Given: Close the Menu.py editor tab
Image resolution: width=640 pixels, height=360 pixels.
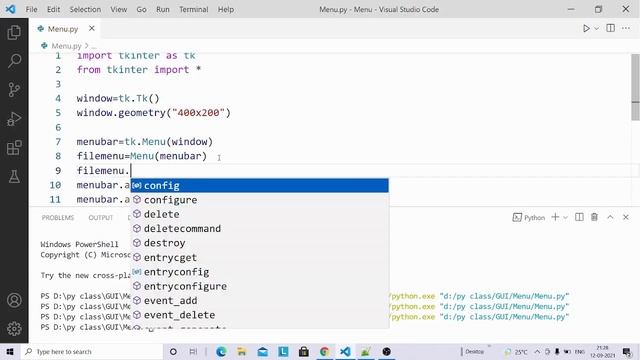Looking at the screenshot, I should [92, 28].
